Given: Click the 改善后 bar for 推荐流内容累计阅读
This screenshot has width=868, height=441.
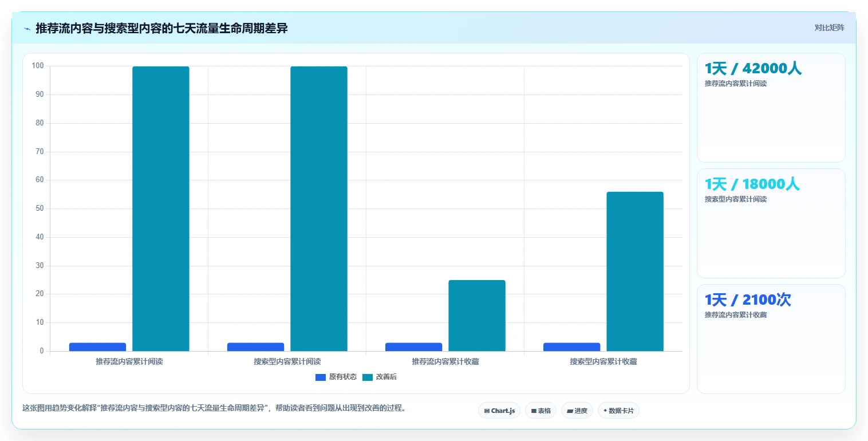Looking at the screenshot, I should tap(161, 208).
